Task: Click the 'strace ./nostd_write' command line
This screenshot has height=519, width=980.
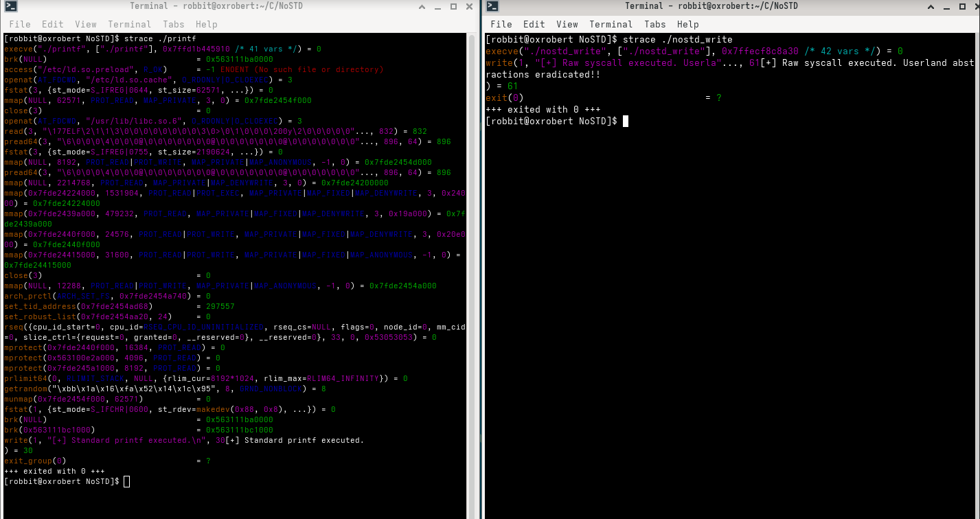Action: tap(609, 39)
